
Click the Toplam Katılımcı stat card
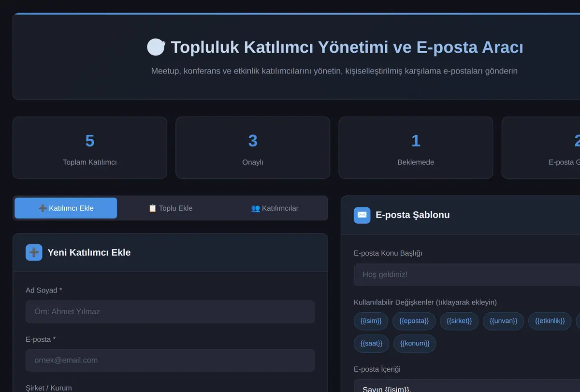(90, 148)
